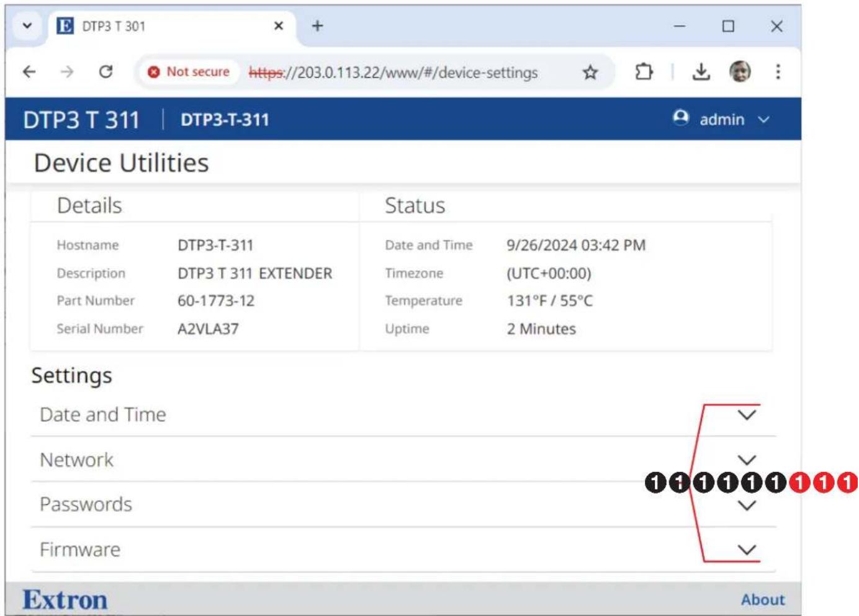This screenshot has width=859, height=616.
Task: Select the hostname value in Details
Action: pyautogui.click(x=215, y=245)
